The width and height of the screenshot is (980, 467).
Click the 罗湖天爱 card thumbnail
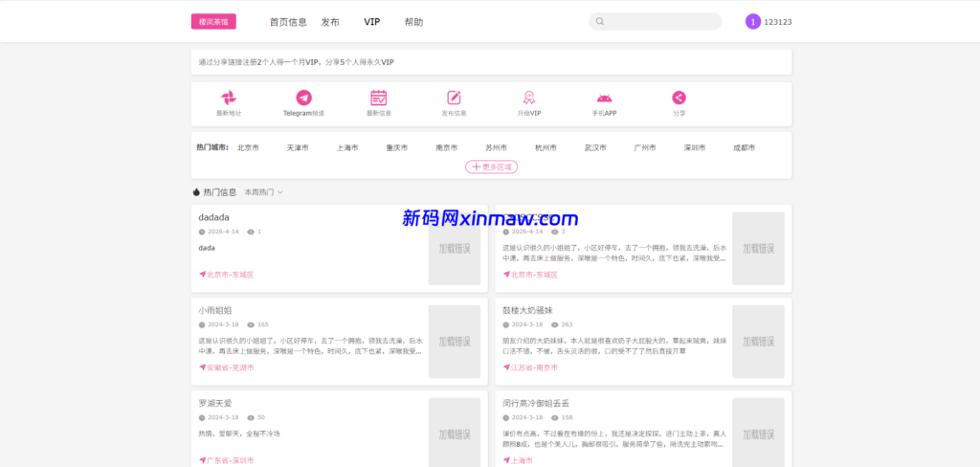[455, 433]
